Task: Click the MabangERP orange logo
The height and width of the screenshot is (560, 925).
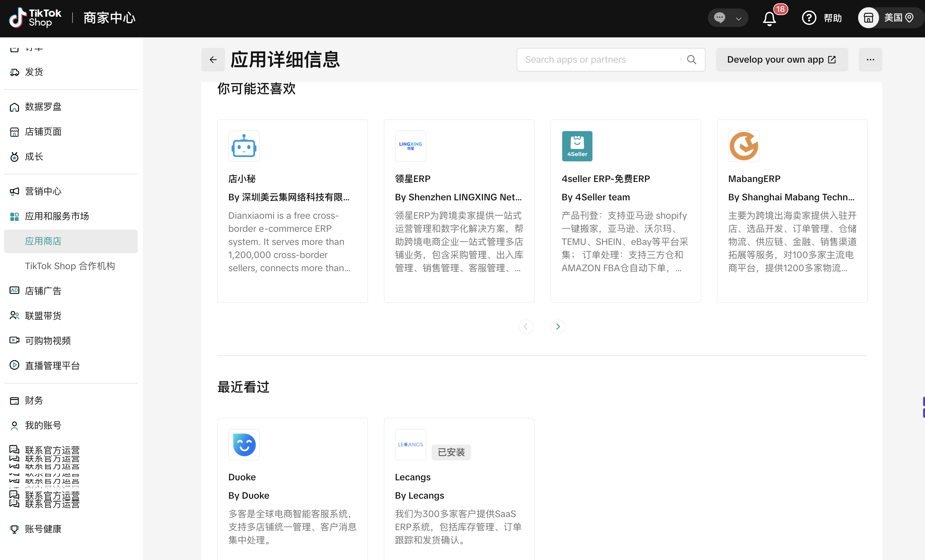Action: pyautogui.click(x=743, y=146)
